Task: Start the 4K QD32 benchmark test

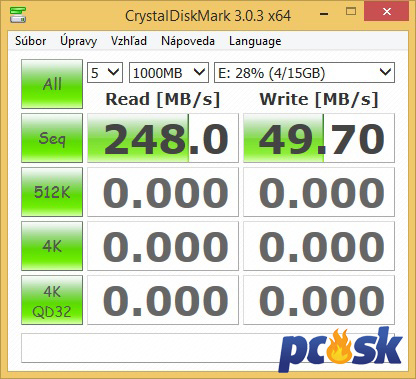Action: [x=52, y=300]
